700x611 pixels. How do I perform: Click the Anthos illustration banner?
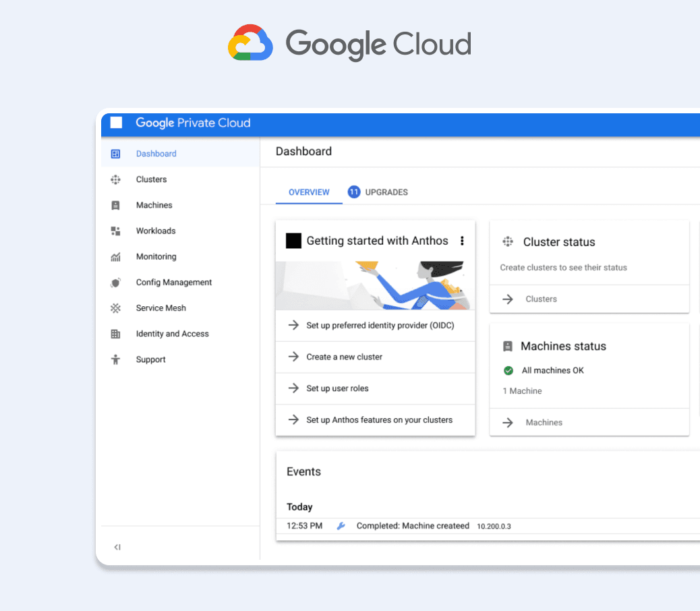point(375,286)
